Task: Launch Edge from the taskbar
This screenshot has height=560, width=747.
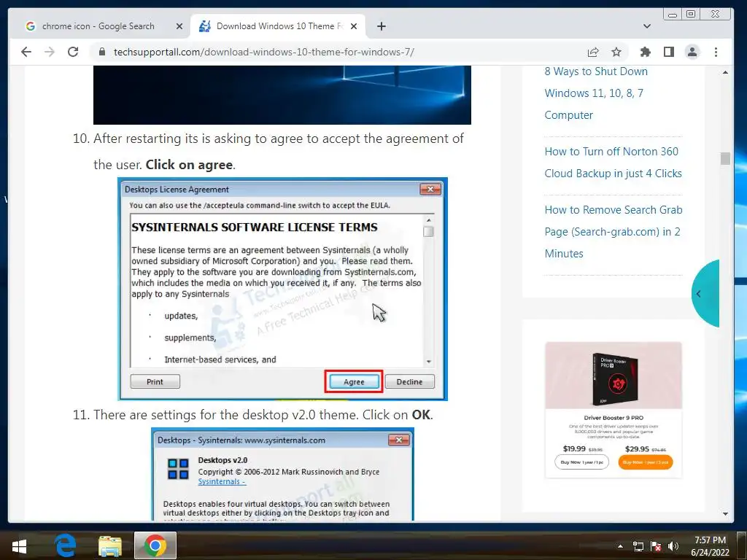Action: [x=65, y=545]
